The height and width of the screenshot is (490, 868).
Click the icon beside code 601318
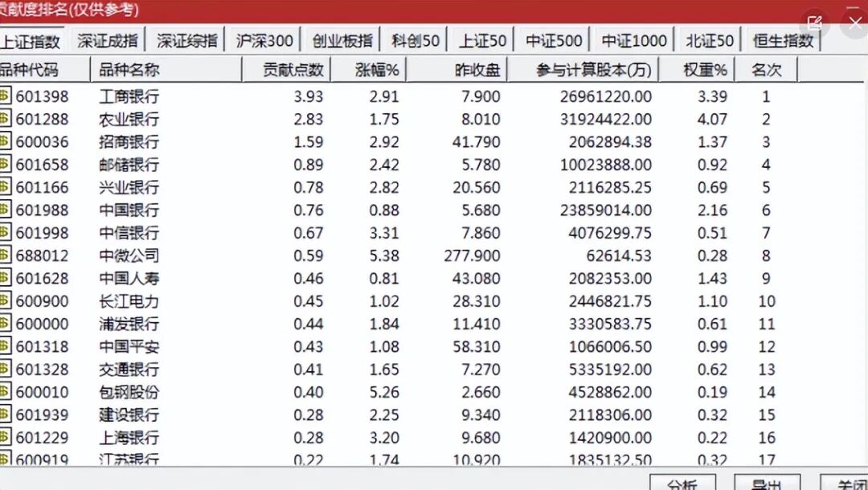click(5, 345)
